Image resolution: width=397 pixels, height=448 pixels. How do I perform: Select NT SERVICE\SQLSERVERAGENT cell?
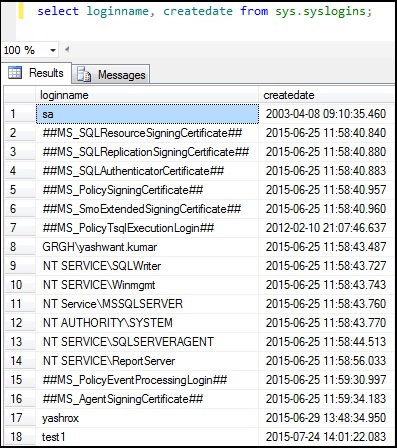(147, 342)
